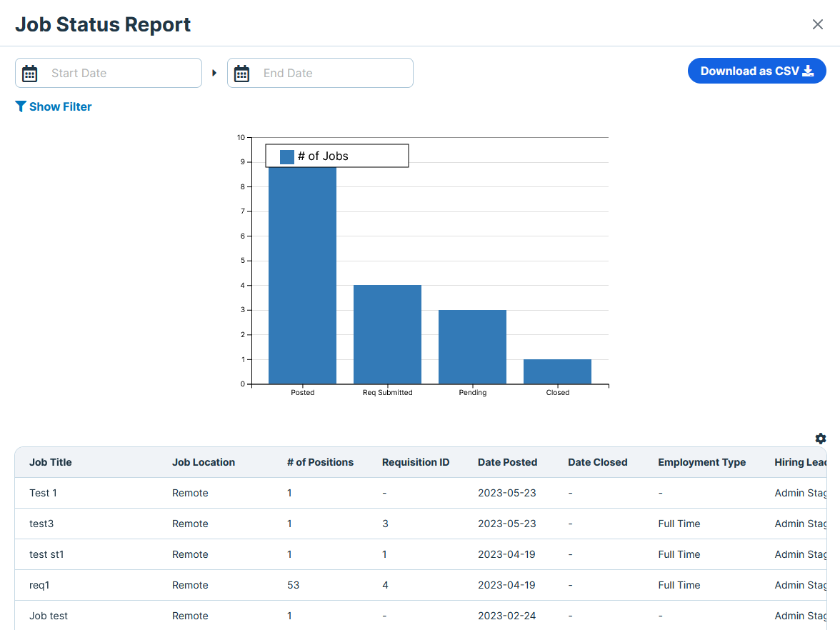This screenshot has width=840, height=630.
Task: Open table settings gear icon
Action: pos(820,439)
